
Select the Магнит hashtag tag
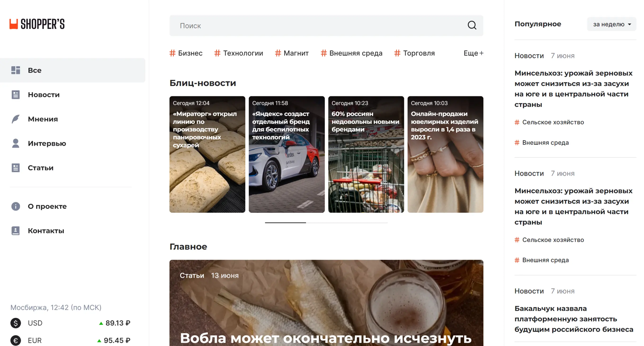(x=291, y=53)
